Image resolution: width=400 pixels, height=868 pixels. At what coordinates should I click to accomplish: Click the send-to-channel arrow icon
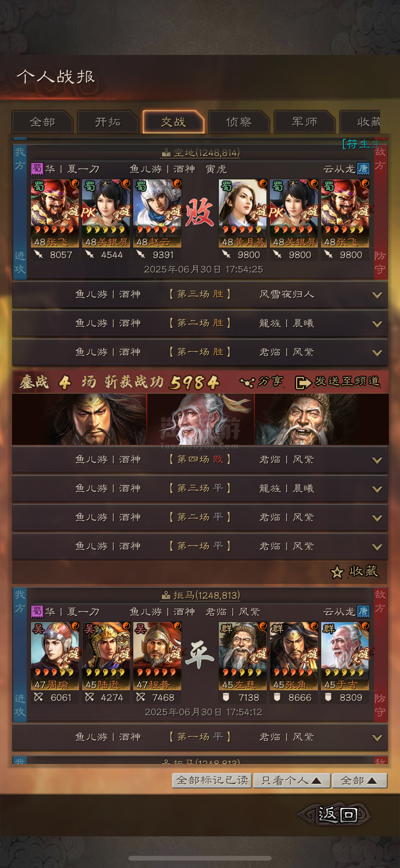[x=303, y=383]
